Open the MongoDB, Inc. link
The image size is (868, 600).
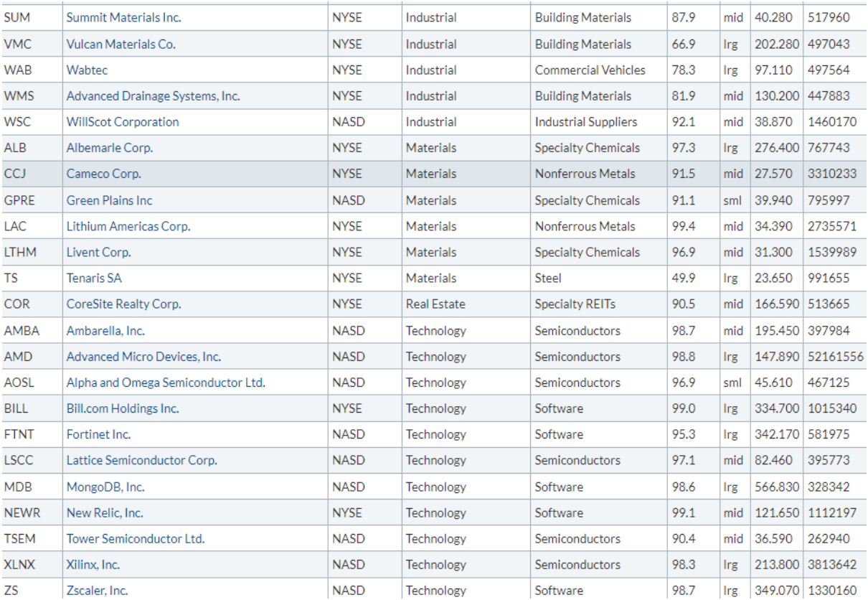(105, 487)
